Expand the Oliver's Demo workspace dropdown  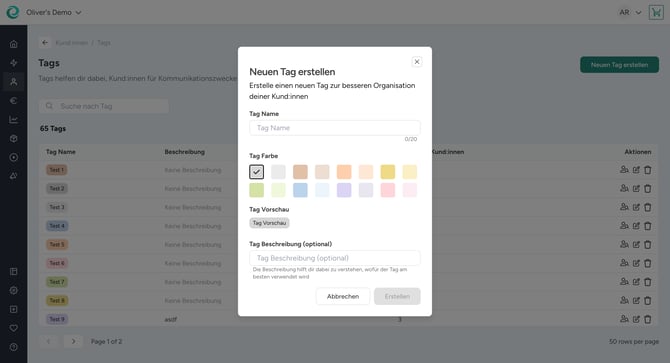pos(53,12)
